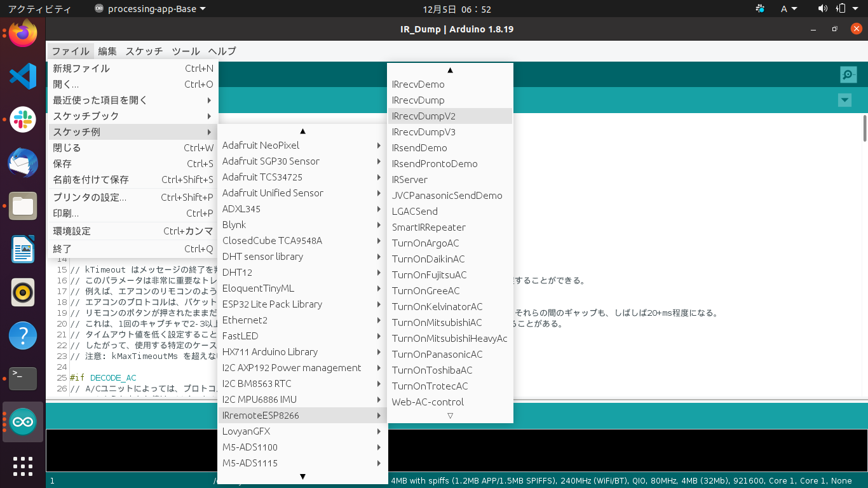Open processing-app-Base app menu

click(150, 9)
